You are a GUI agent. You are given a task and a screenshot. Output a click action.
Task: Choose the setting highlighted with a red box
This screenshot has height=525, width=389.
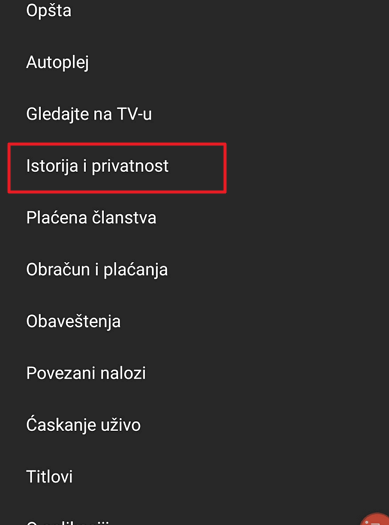point(117,168)
